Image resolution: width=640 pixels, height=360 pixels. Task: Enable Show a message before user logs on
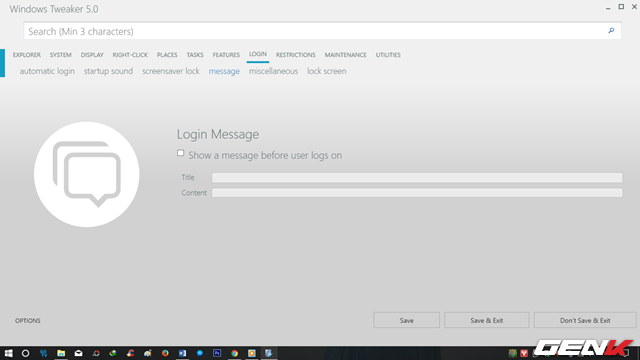(x=180, y=153)
